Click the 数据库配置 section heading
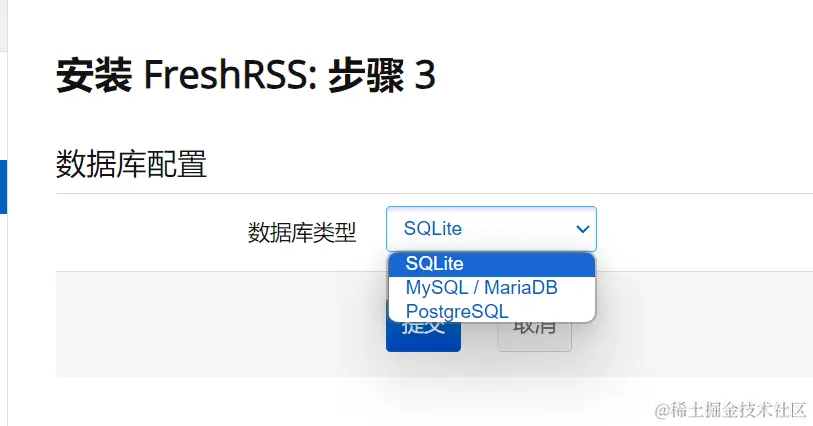 coord(131,164)
